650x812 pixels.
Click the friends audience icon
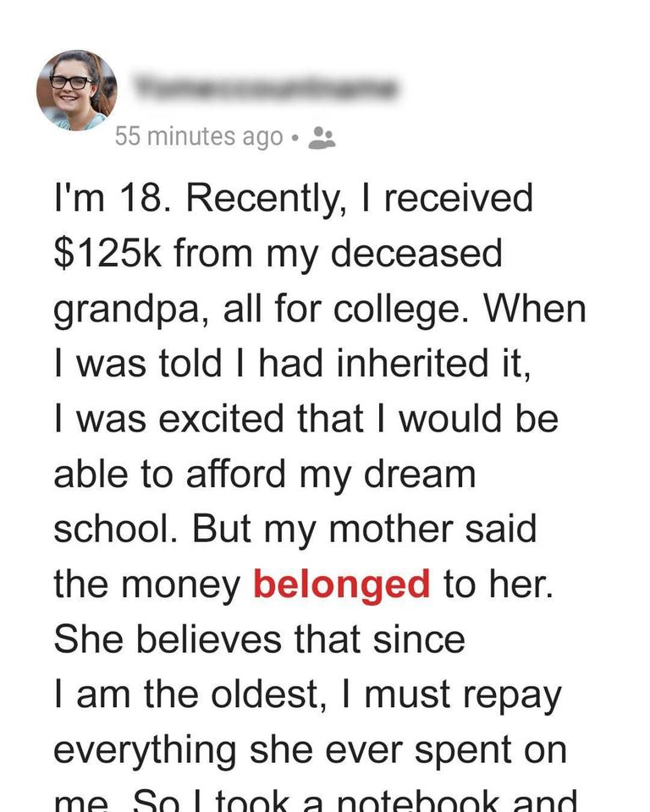coord(322,137)
